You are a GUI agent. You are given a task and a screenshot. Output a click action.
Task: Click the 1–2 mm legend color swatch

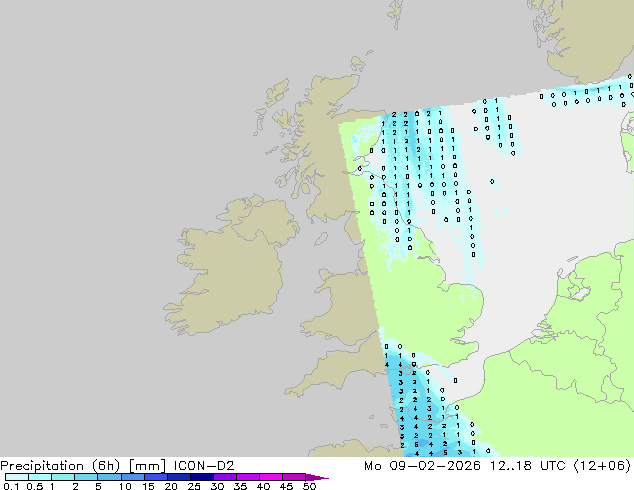point(63,477)
